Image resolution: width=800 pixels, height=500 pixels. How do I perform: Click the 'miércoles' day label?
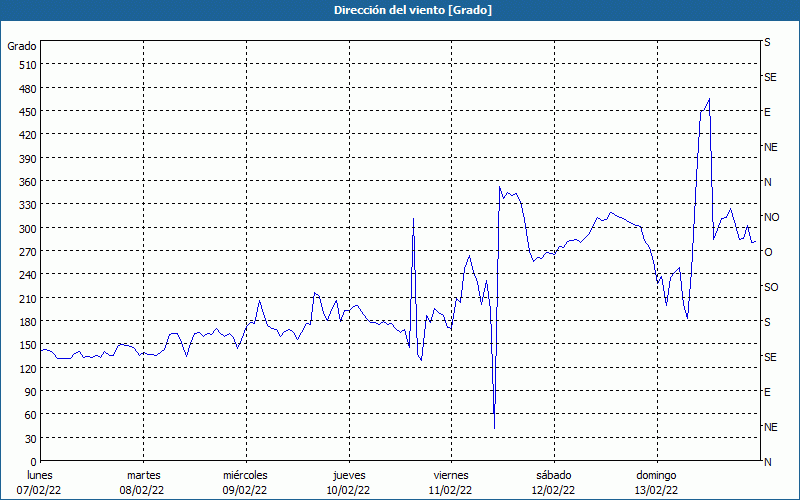(x=245, y=476)
